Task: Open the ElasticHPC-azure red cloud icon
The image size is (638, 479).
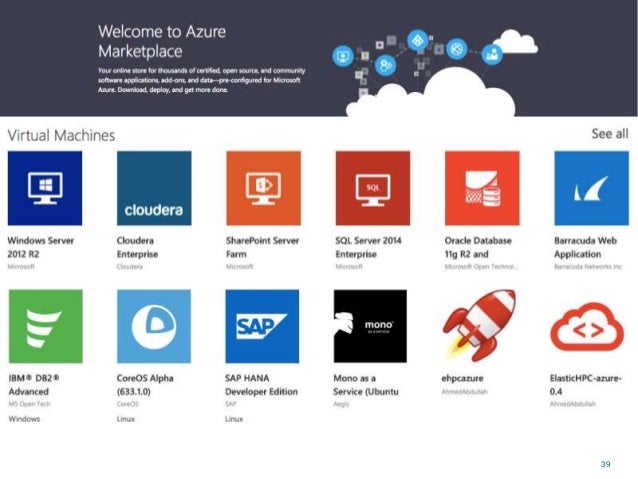Action: [x=587, y=327]
